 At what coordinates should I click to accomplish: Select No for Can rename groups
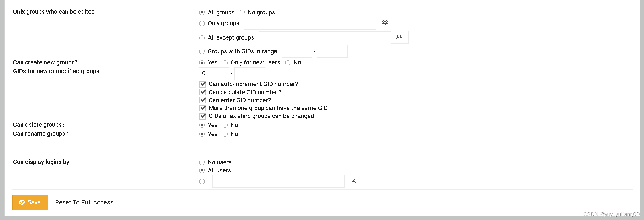225,134
